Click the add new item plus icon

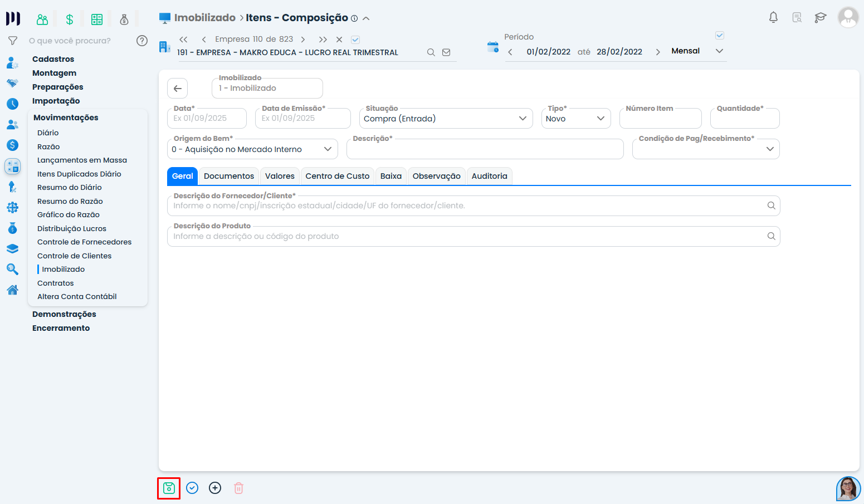point(215,488)
